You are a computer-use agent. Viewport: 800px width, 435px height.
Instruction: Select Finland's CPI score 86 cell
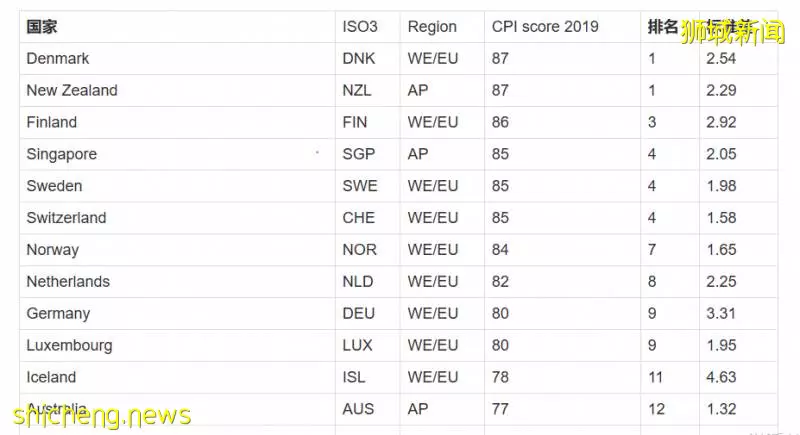pos(562,122)
